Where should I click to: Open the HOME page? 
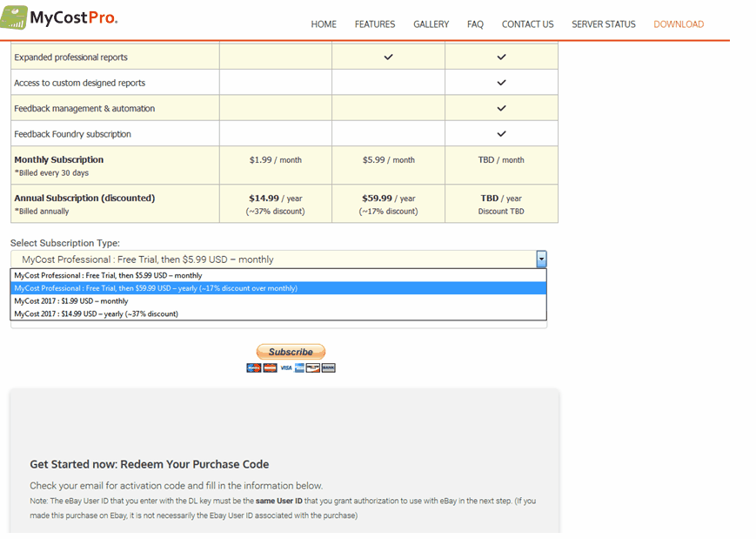[x=324, y=24]
